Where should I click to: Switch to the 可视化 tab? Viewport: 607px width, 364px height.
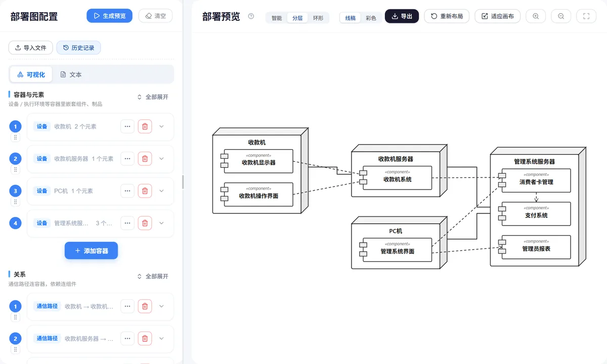click(31, 74)
